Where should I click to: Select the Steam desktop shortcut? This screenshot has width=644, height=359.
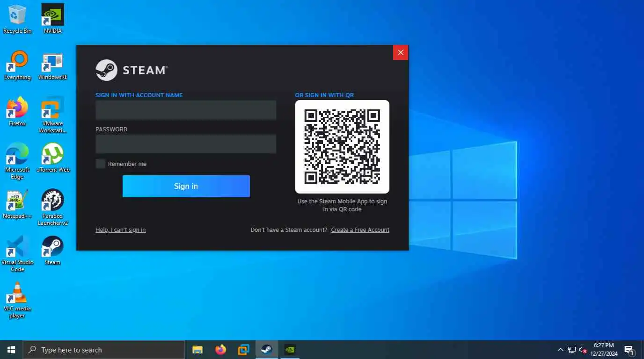[53, 251]
